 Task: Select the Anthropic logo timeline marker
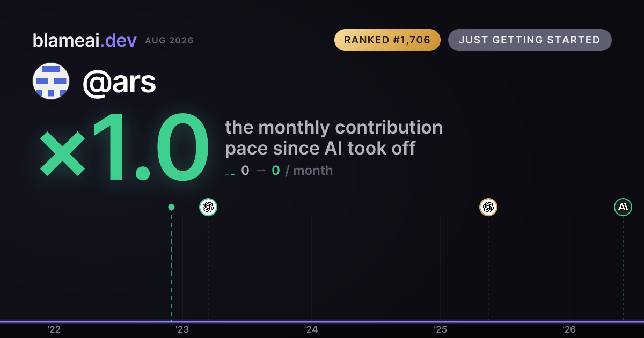tap(623, 207)
